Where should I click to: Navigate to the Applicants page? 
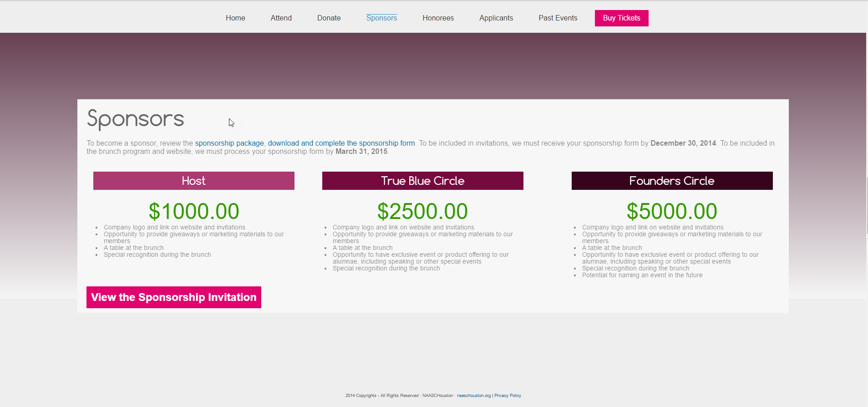point(496,18)
